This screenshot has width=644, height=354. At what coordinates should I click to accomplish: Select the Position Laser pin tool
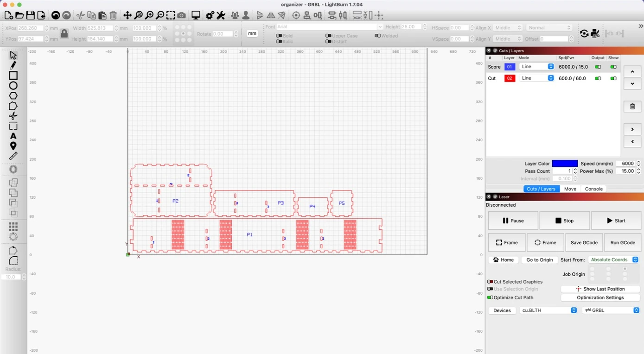coord(13,146)
